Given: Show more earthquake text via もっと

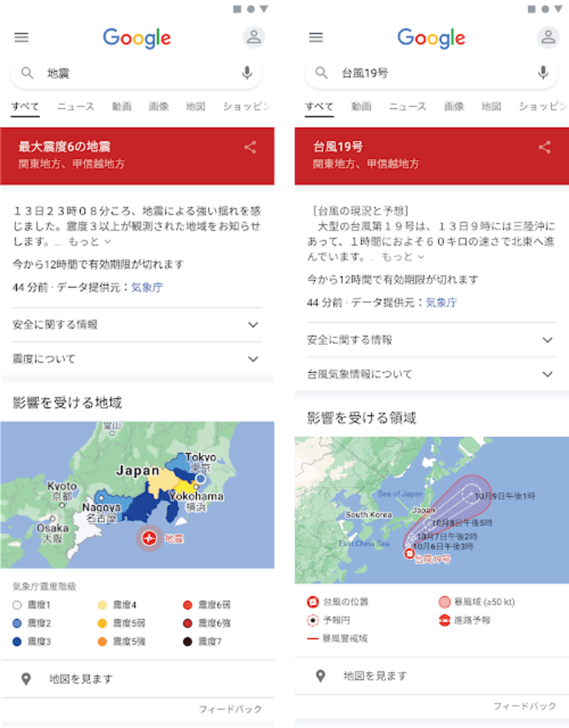Looking at the screenshot, I should click(89, 242).
